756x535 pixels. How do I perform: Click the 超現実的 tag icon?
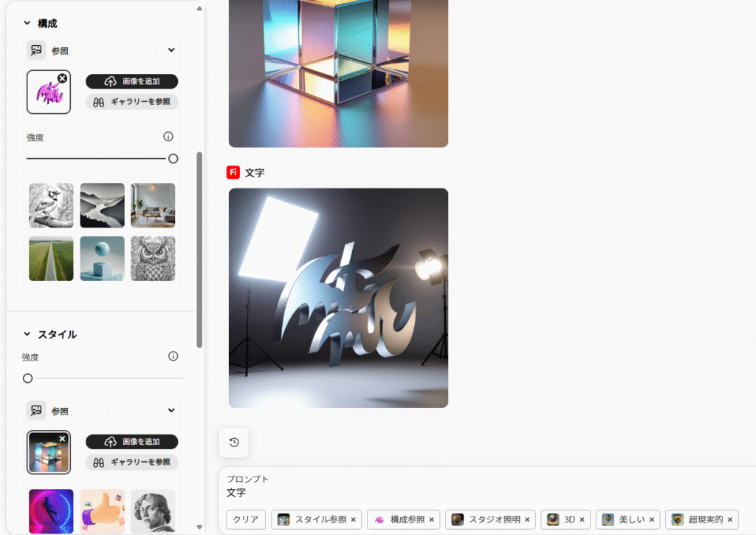678,519
